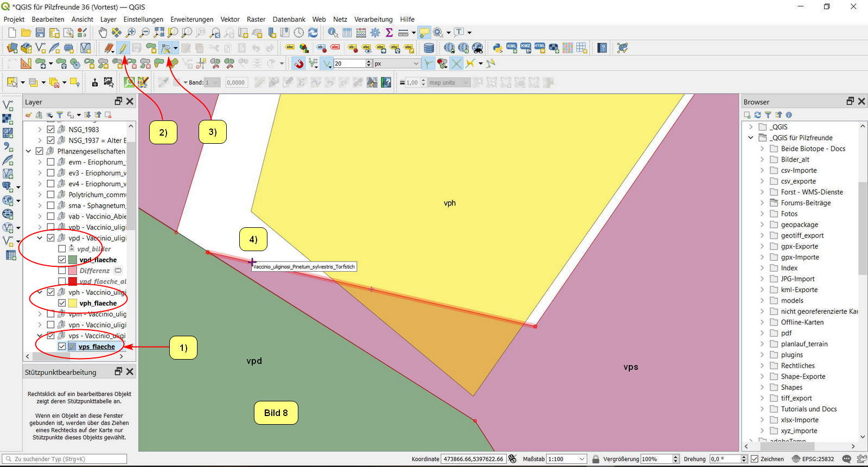The image size is (868, 467).
Task: Open the Vektor menu
Action: (x=229, y=19)
